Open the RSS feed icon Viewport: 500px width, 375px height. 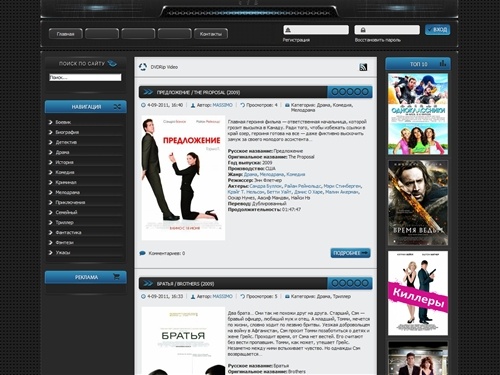pyautogui.click(x=363, y=67)
